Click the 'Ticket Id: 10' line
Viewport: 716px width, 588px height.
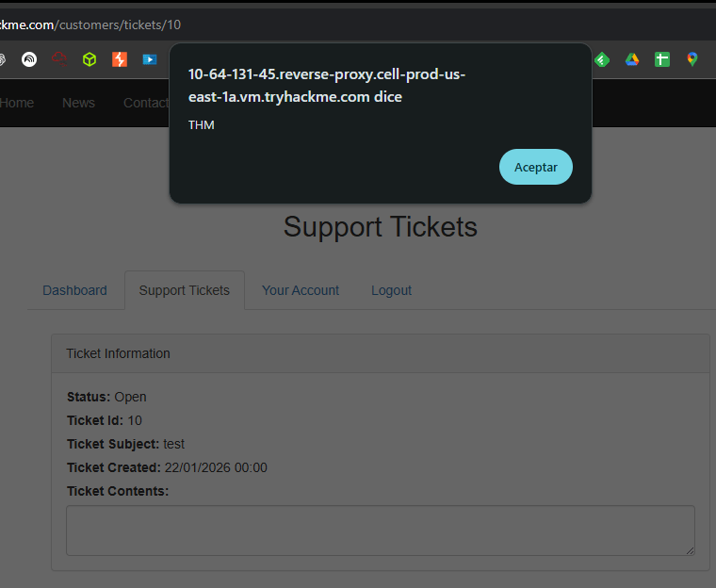(x=105, y=420)
